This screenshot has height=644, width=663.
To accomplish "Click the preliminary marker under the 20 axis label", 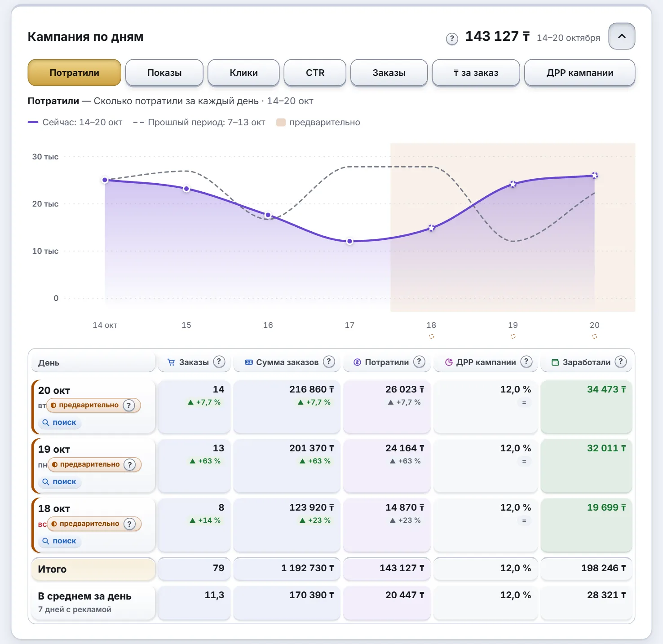I will click(x=595, y=336).
